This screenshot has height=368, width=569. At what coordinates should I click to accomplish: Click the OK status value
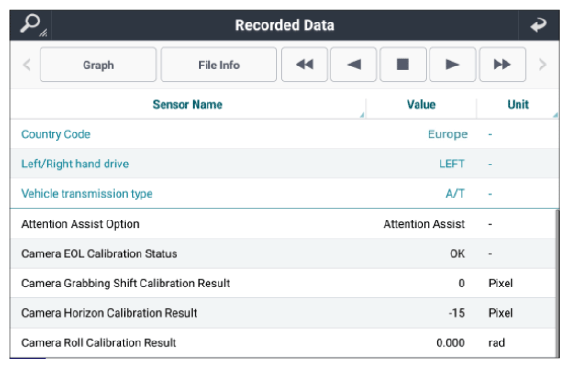pyautogui.click(x=457, y=254)
